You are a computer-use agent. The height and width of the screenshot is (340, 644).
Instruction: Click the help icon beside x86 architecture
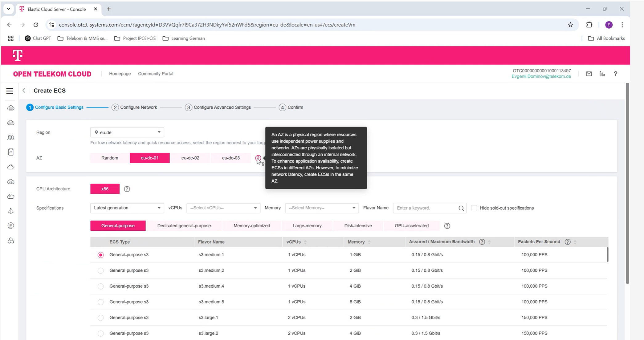127,189
